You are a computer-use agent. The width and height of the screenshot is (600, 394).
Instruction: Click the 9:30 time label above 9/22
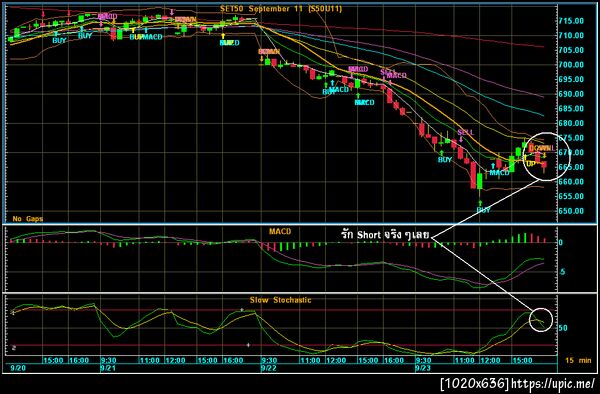coord(269,360)
